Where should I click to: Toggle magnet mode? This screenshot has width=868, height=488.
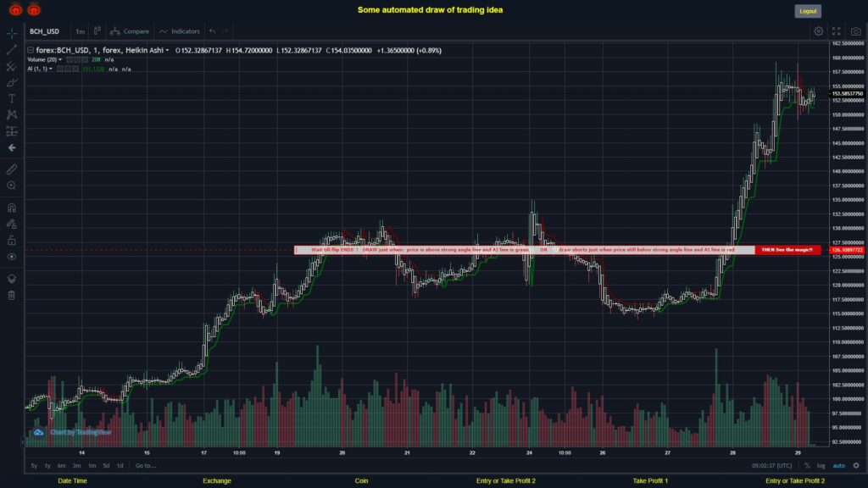tap(12, 208)
